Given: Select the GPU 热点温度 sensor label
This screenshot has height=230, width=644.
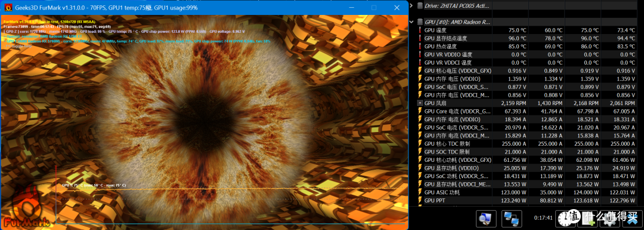Looking at the screenshot, I should (440, 47).
